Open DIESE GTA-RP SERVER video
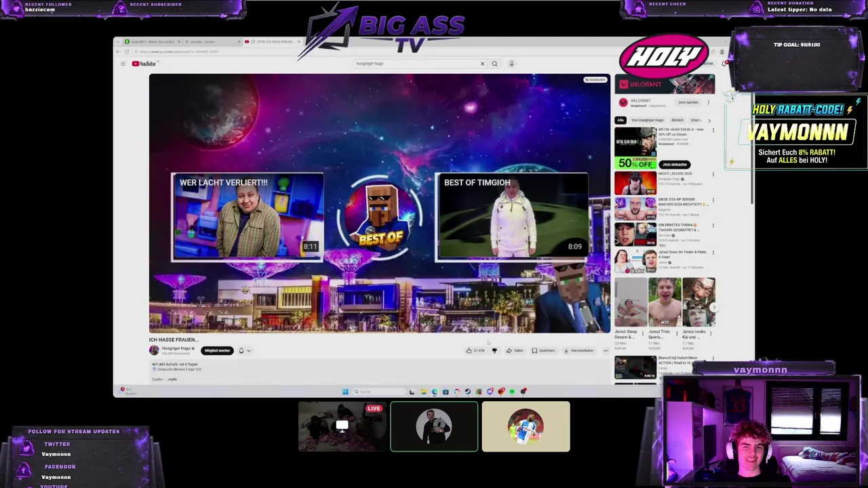Screen dimensions: 868x488 click(x=635, y=209)
